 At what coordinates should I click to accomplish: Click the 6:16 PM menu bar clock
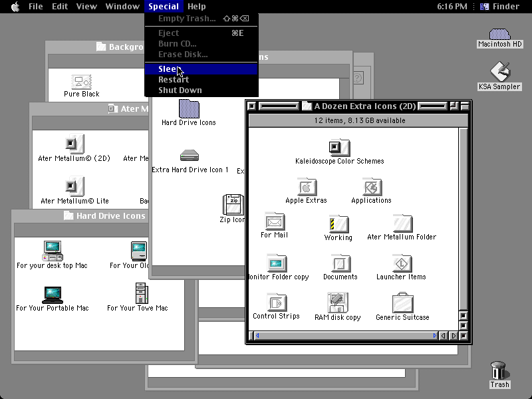[x=452, y=7]
